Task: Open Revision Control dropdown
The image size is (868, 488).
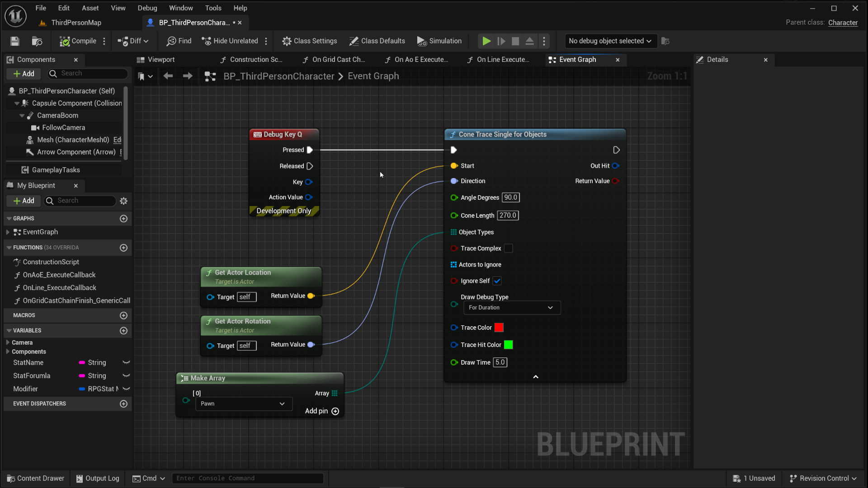Action: pos(823,479)
